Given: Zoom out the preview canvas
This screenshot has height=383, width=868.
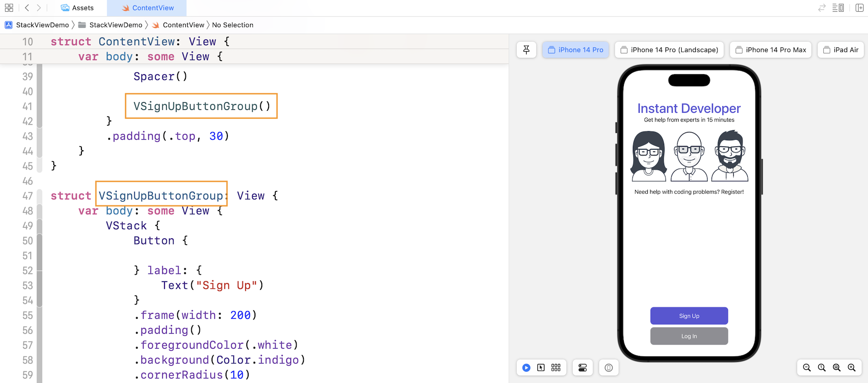Looking at the screenshot, I should point(807,368).
